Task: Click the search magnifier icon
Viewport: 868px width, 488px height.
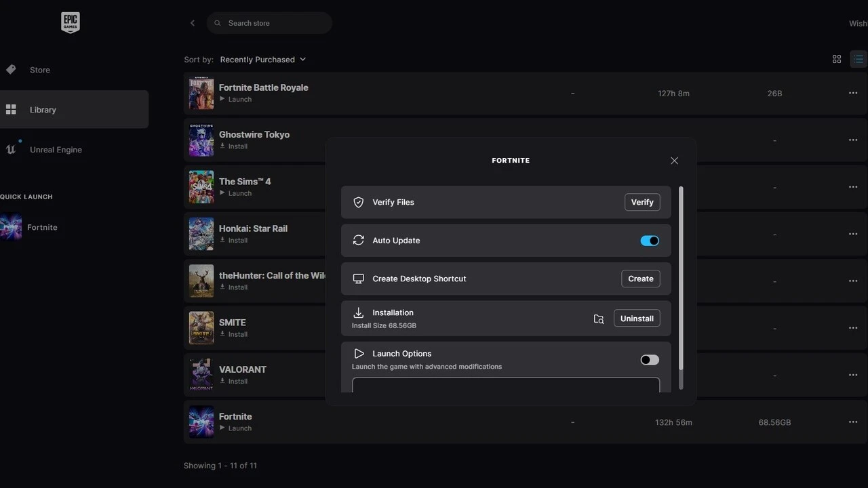Action: [218, 23]
